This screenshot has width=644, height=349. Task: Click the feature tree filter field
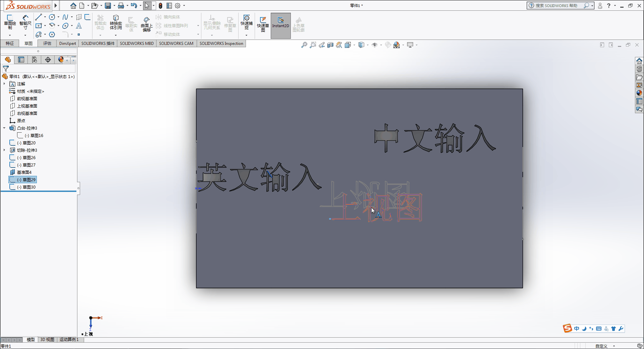tap(39, 69)
